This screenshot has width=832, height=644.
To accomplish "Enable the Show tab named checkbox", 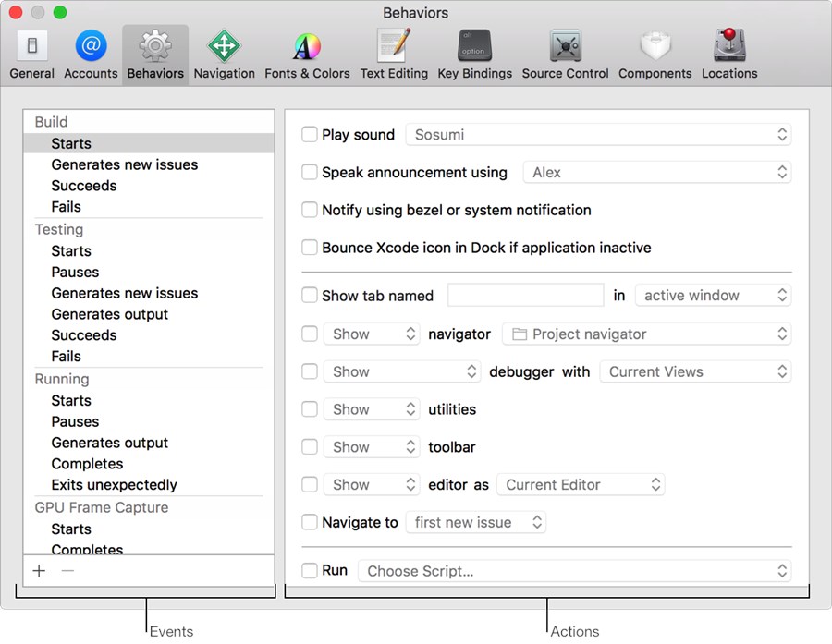I will pos(310,295).
